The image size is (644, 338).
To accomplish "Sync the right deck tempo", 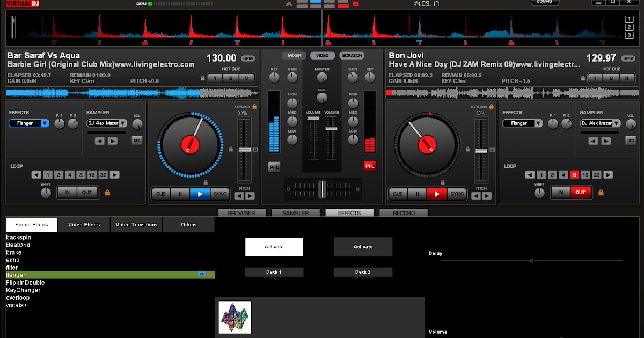I will click(457, 194).
